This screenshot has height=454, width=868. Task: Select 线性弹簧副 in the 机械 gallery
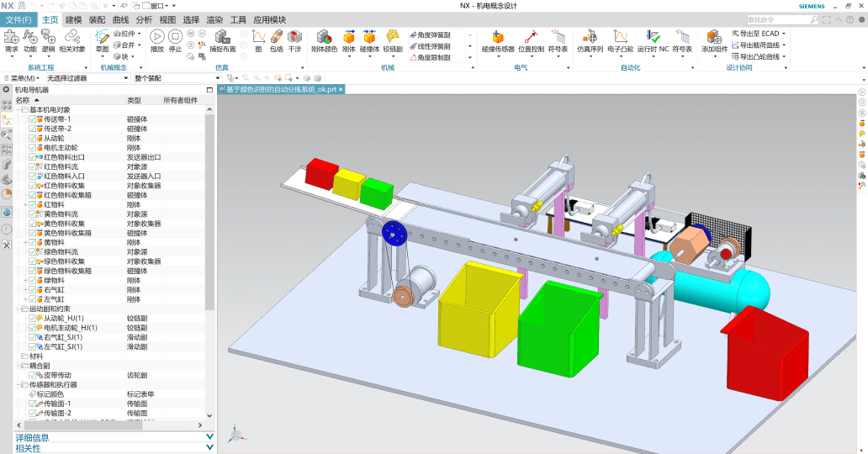tap(430, 46)
